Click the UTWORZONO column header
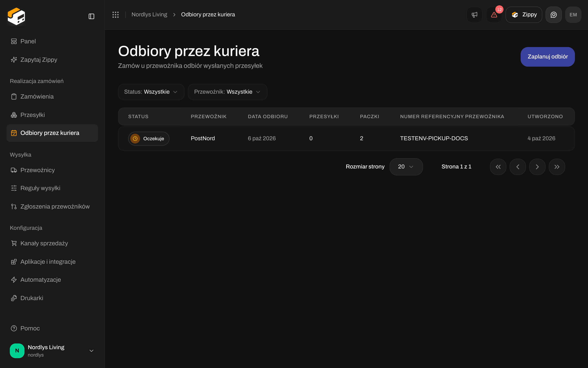Viewport: 588px width, 368px height. pyautogui.click(x=545, y=117)
